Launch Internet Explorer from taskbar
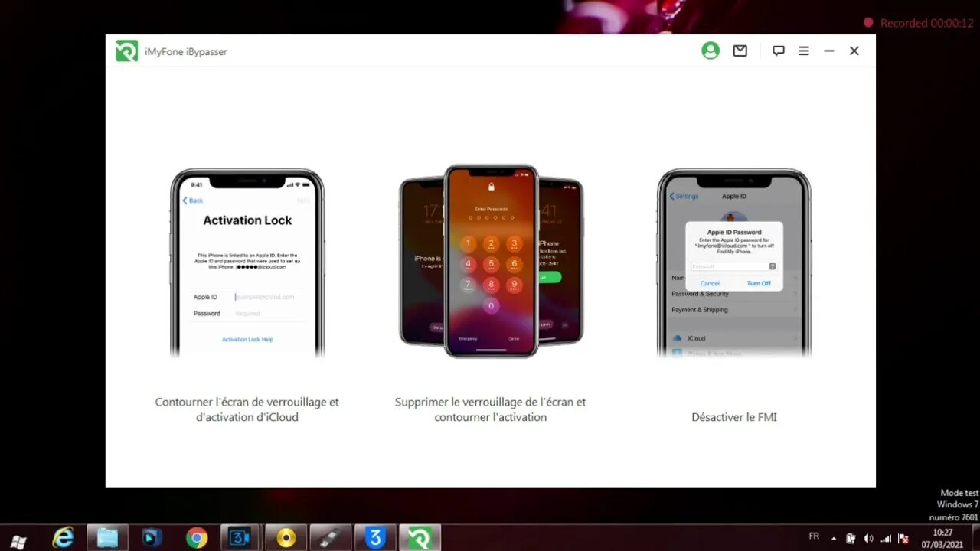The height and width of the screenshot is (551, 980). click(x=63, y=538)
